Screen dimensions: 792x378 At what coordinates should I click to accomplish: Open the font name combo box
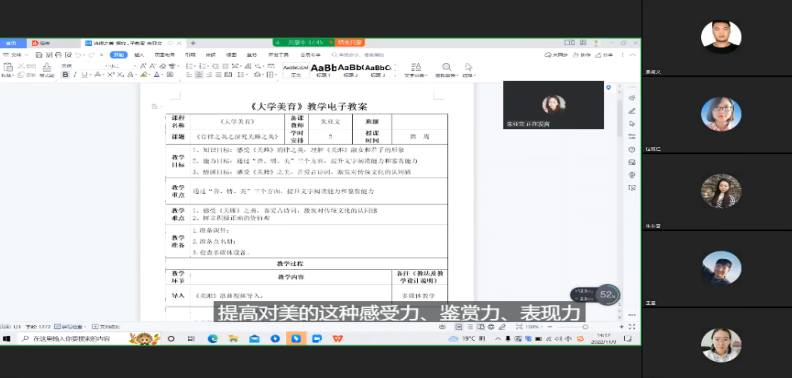[x=83, y=66]
